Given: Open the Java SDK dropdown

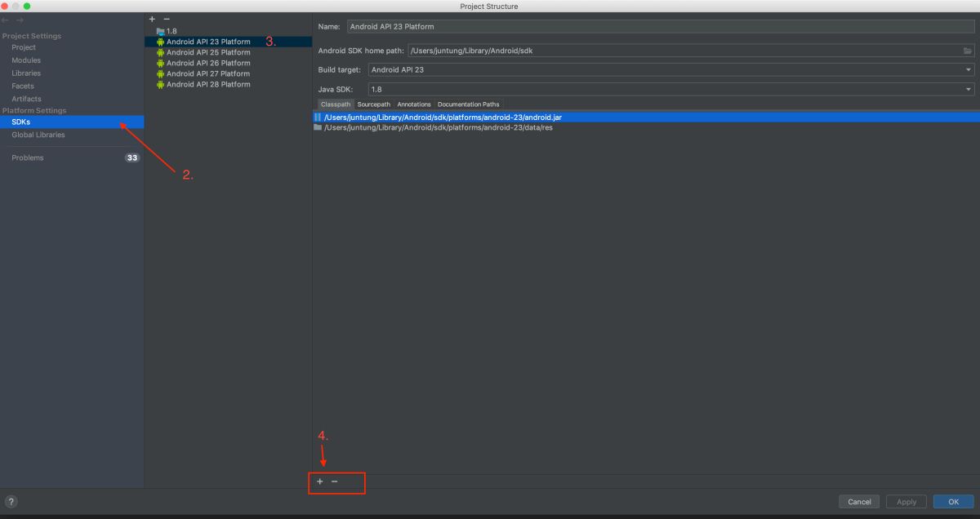Looking at the screenshot, I should point(670,89).
